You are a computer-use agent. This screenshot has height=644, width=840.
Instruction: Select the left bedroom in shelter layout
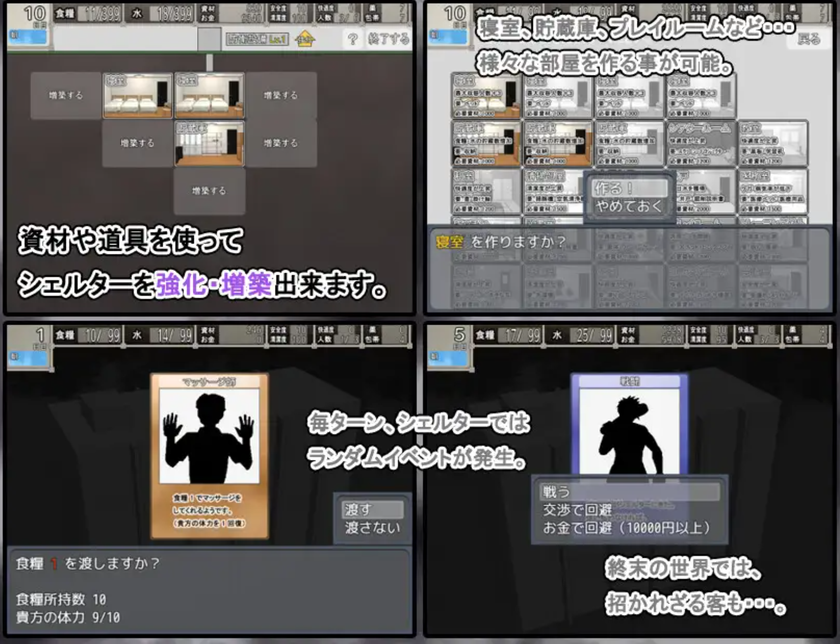138,95
